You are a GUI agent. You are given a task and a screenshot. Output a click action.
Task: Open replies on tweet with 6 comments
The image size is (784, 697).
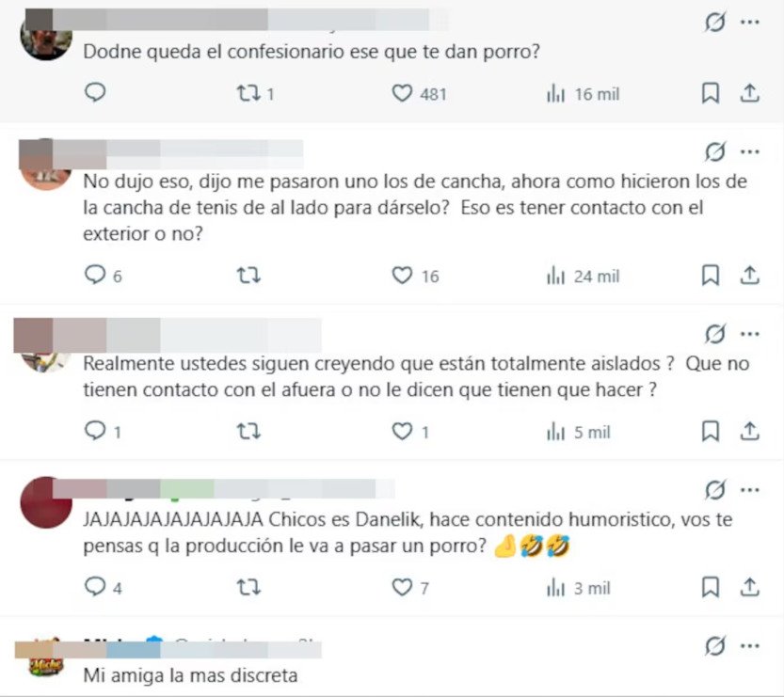coord(103,276)
